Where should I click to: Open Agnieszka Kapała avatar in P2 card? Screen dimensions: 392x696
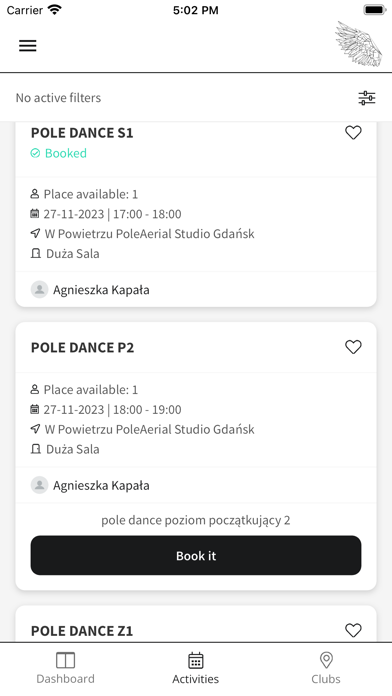click(40, 485)
